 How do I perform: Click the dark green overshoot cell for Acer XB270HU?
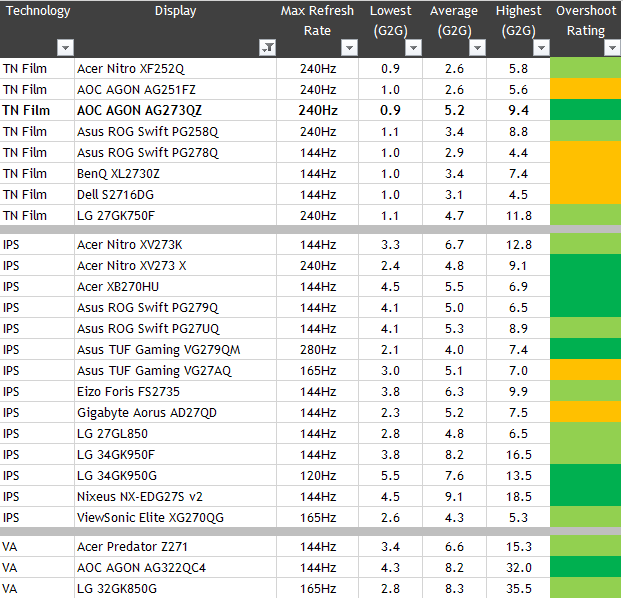tap(585, 286)
